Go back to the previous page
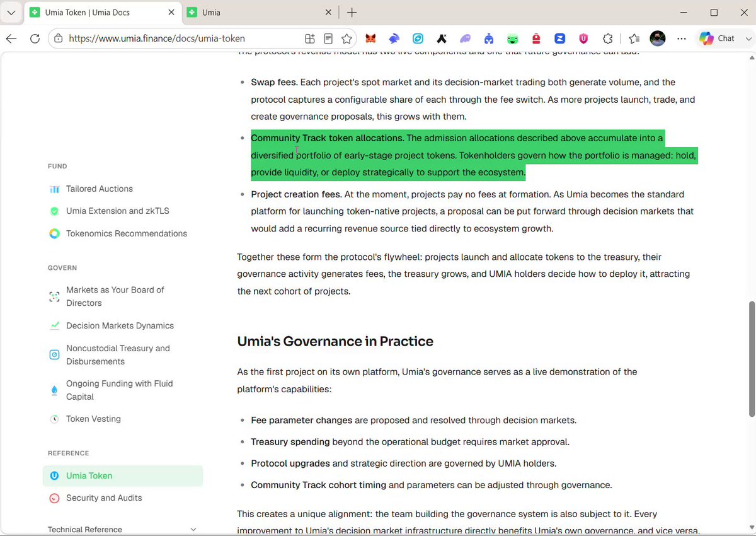The height and width of the screenshot is (536, 756). tap(11, 38)
